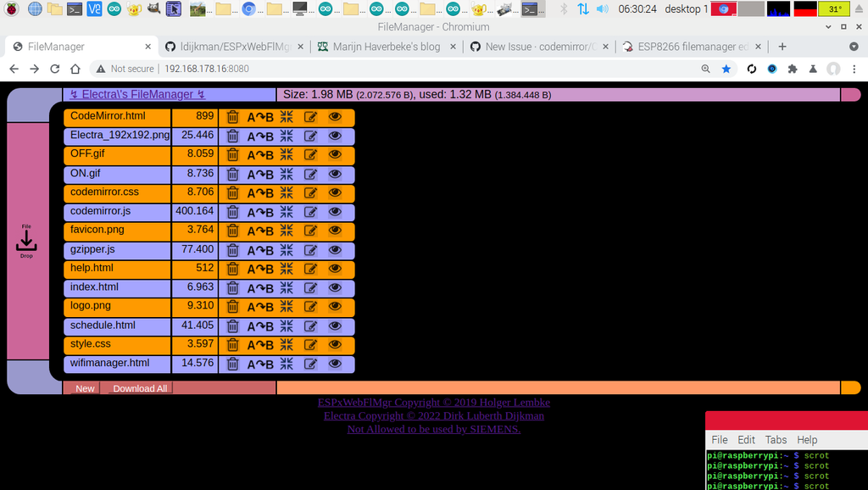Follow the ESPxWebFlMgr copyright link
The image size is (868, 490).
(434, 403)
